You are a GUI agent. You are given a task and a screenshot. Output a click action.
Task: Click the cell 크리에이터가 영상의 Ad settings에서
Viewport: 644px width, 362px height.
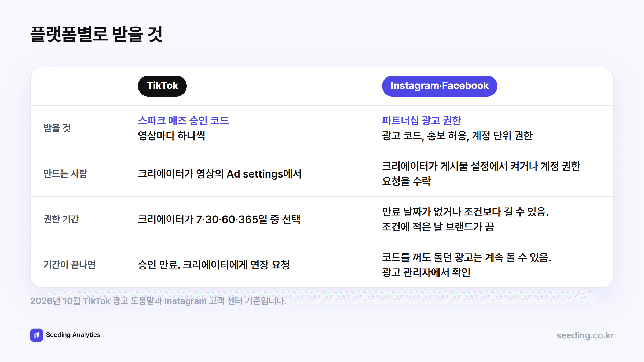tap(220, 174)
